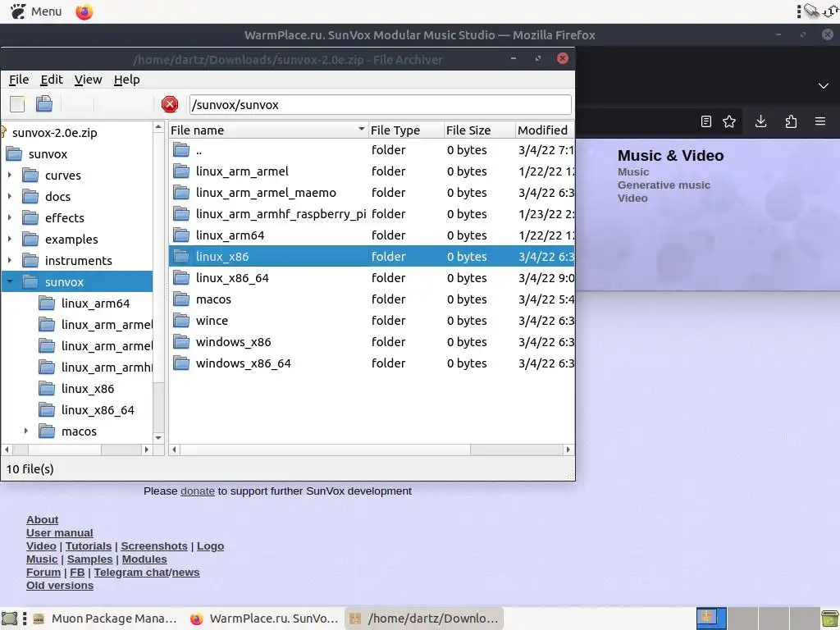Open the Tutorials link
840x630 pixels.
click(89, 546)
